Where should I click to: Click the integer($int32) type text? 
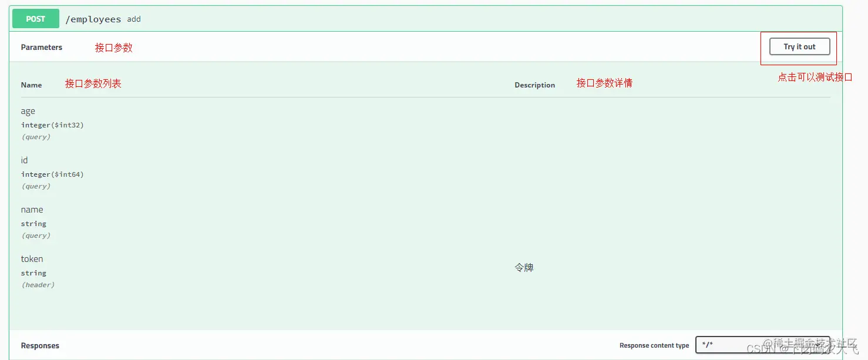pyautogui.click(x=52, y=125)
